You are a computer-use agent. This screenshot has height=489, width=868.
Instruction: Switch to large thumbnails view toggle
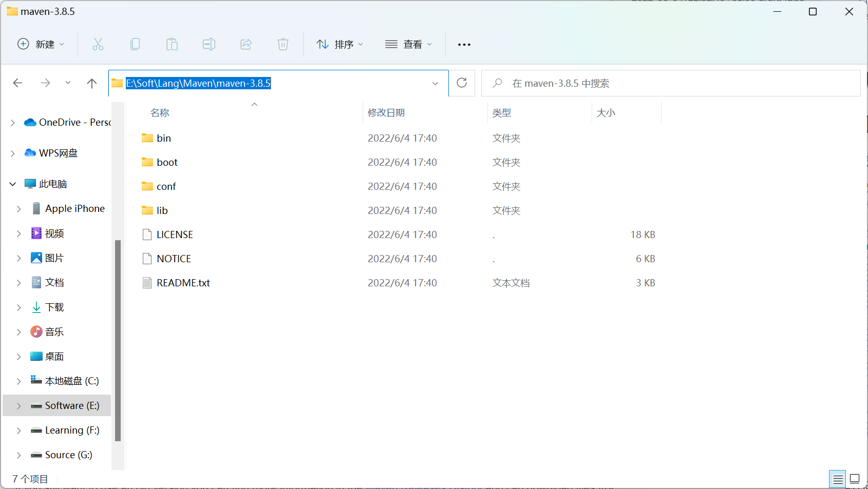point(855,479)
